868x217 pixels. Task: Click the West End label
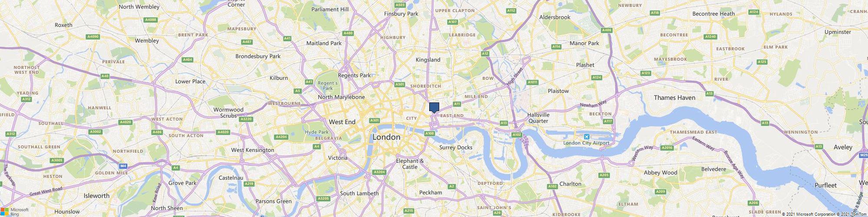[342, 122]
